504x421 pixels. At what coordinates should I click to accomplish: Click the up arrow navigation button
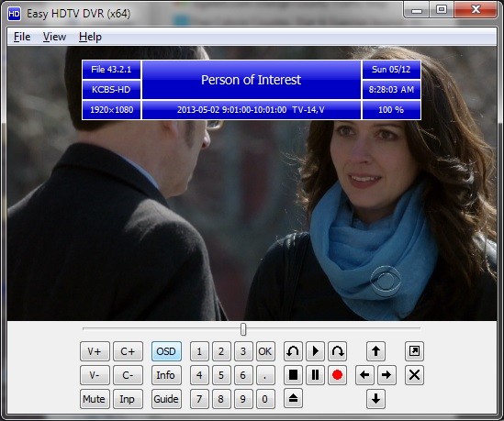coord(375,351)
